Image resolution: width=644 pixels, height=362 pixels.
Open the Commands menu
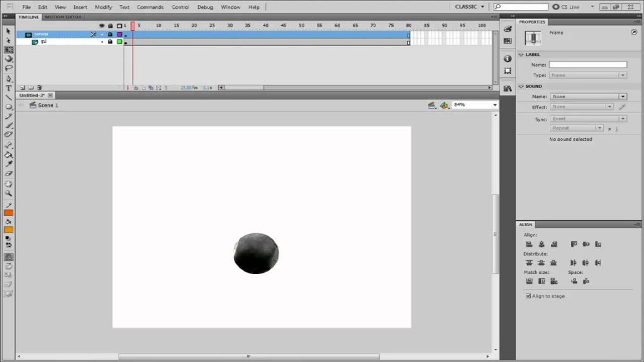(x=150, y=7)
